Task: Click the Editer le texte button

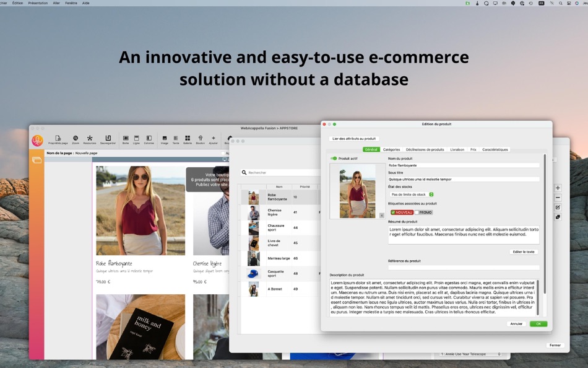Action: pos(524,252)
